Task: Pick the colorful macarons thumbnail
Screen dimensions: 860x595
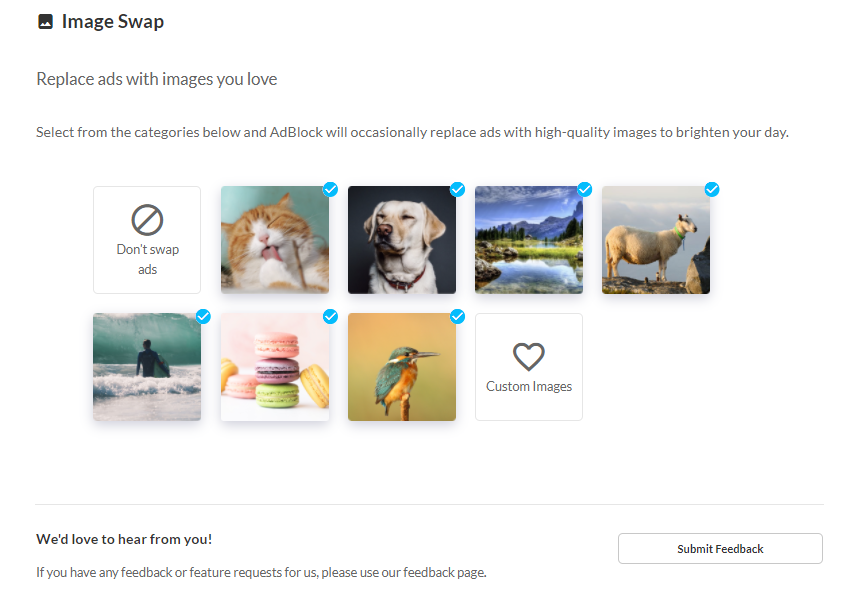Action: (x=275, y=367)
